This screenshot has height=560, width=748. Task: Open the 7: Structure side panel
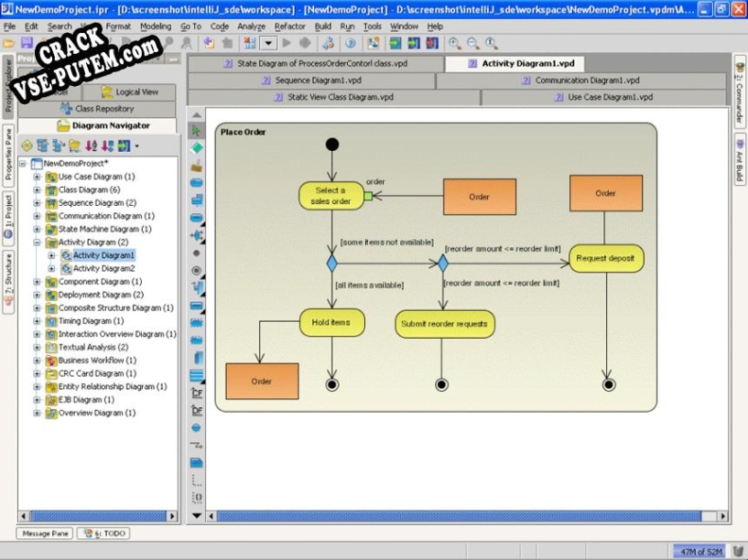click(8, 283)
